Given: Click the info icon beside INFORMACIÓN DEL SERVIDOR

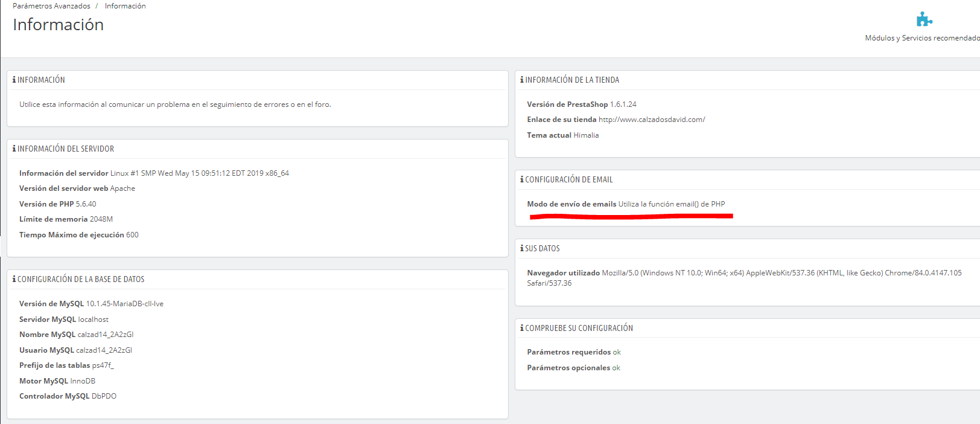Looking at the screenshot, I should coord(14,149).
